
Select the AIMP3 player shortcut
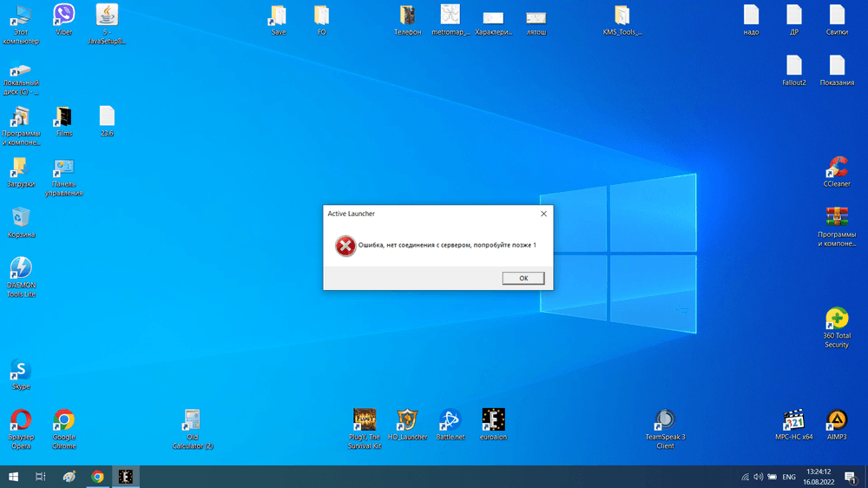pyautogui.click(x=837, y=421)
